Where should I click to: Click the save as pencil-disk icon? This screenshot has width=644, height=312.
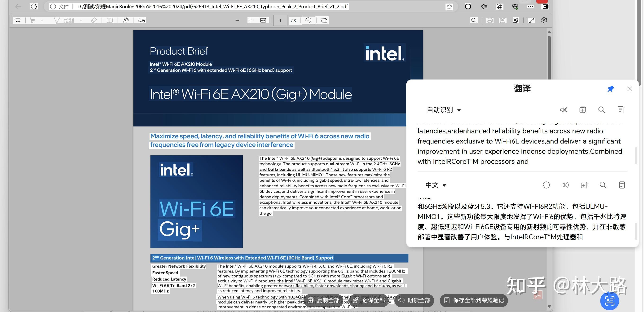(x=516, y=20)
